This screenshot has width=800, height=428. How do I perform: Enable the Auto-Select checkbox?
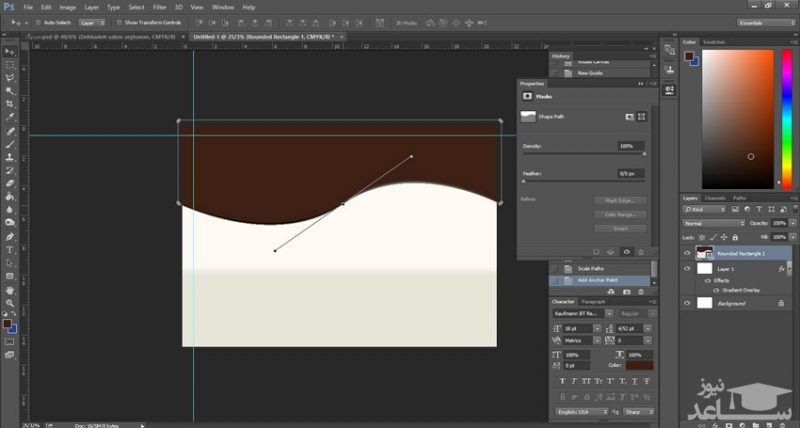[38, 20]
